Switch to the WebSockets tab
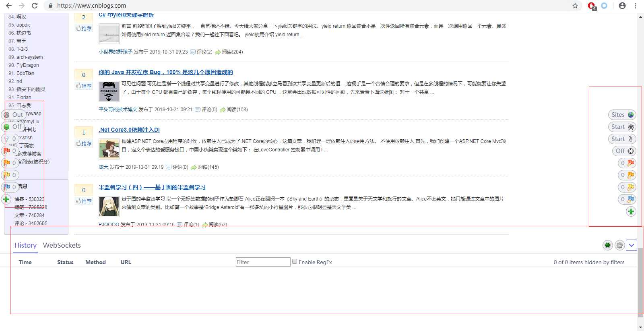This screenshot has height=331, width=644. tap(62, 245)
